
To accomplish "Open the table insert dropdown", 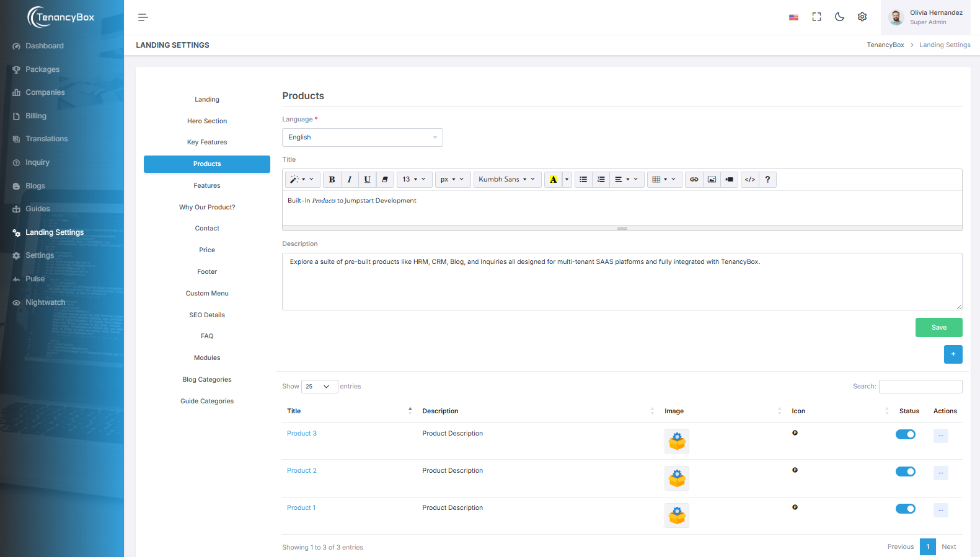I will (664, 180).
